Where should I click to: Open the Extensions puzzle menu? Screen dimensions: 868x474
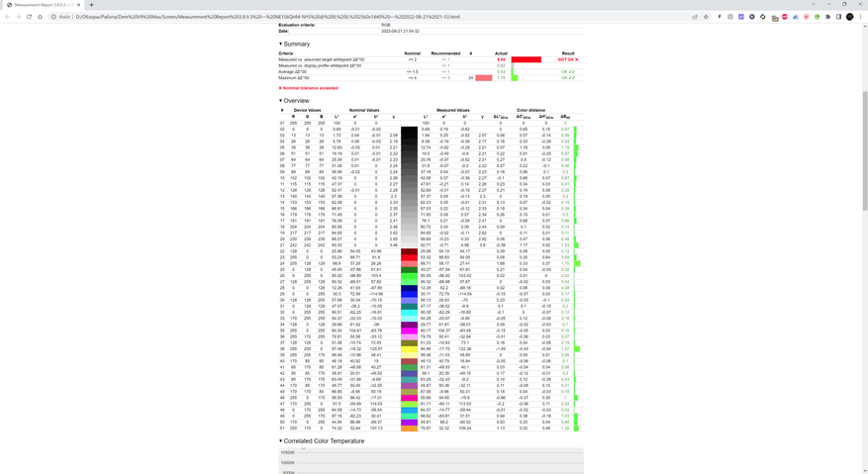[x=828, y=17]
